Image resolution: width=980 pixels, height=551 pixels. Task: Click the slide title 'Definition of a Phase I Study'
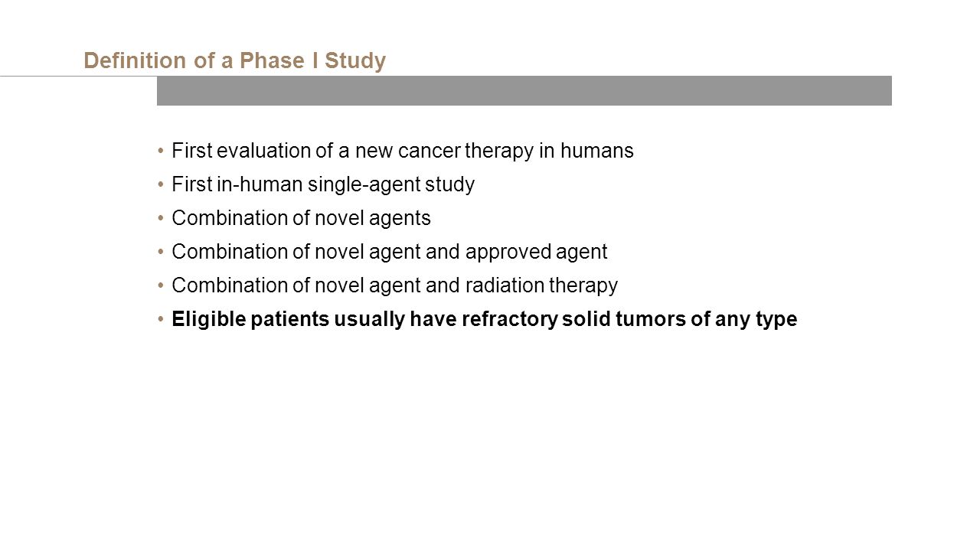click(x=234, y=61)
